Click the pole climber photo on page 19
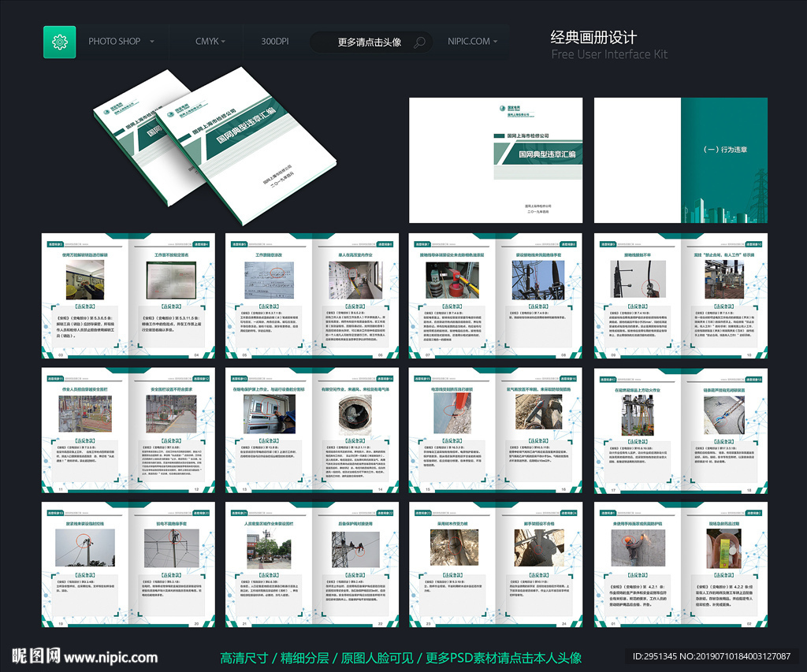The width and height of the screenshot is (807, 672). [85, 548]
